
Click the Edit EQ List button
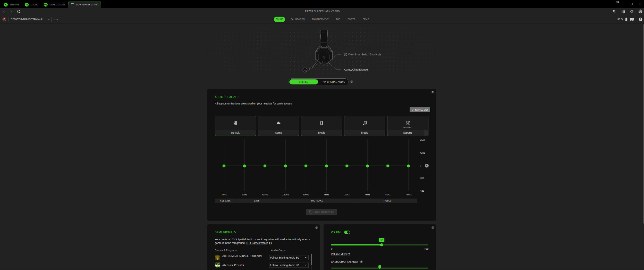coord(420,110)
